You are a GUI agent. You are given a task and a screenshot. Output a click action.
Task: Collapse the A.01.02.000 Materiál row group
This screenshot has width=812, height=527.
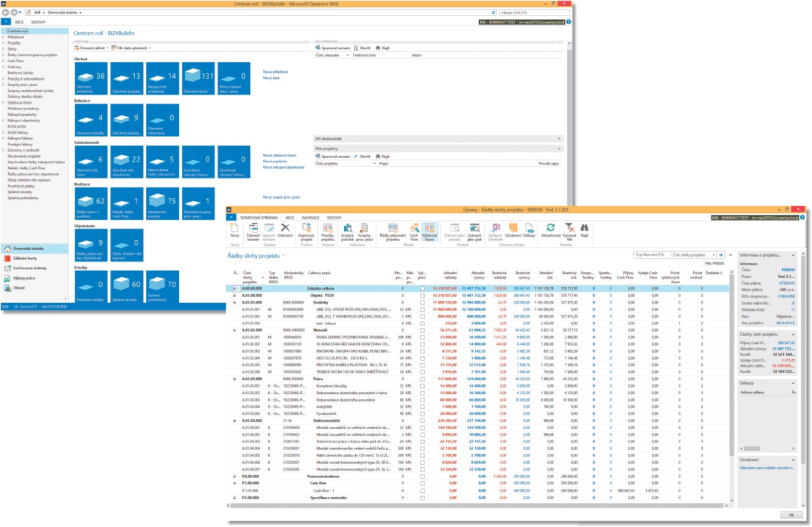pyautogui.click(x=235, y=330)
